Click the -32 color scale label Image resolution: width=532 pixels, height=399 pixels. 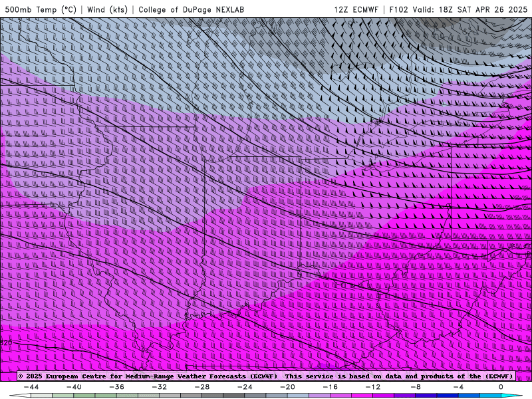tap(159, 387)
